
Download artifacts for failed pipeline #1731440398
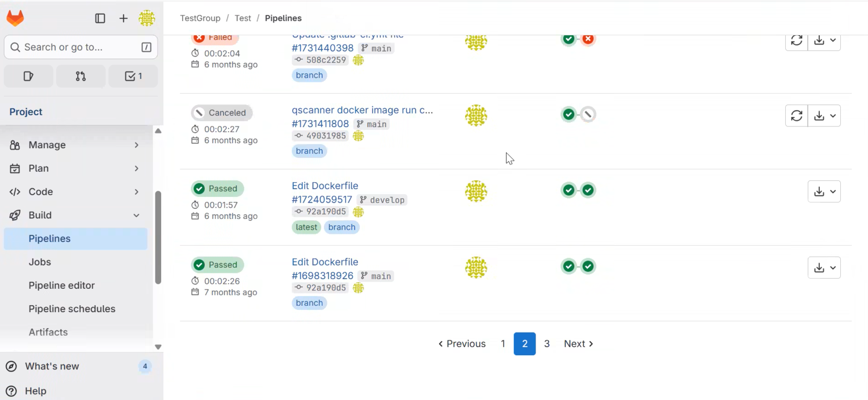824,41
